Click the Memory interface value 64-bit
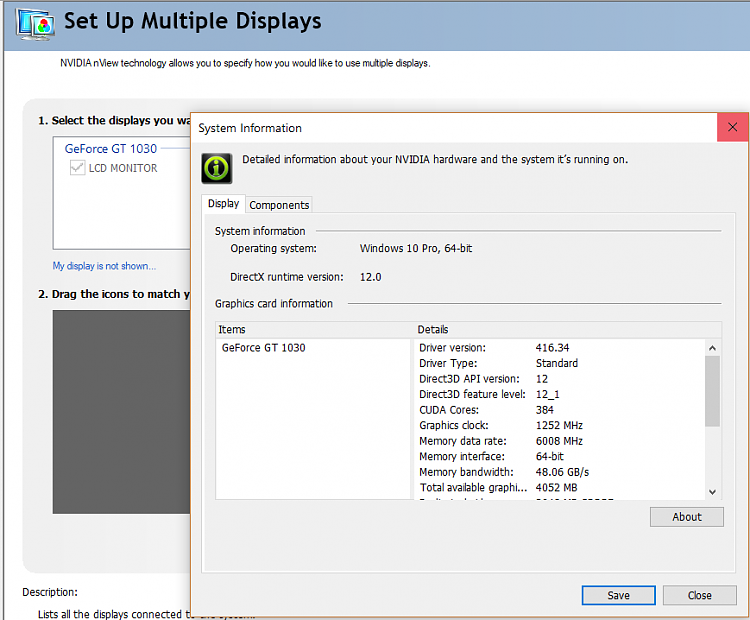Screen dimensions: 750x620 click(x=550, y=456)
